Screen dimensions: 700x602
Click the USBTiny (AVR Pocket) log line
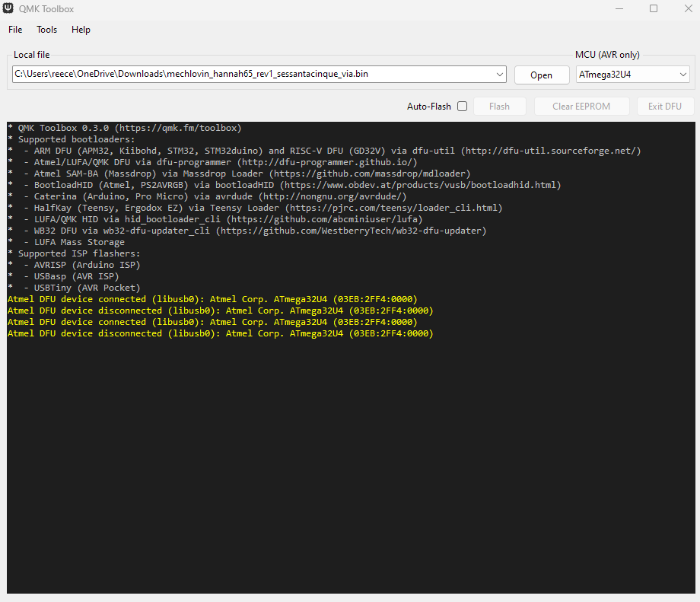click(x=74, y=288)
